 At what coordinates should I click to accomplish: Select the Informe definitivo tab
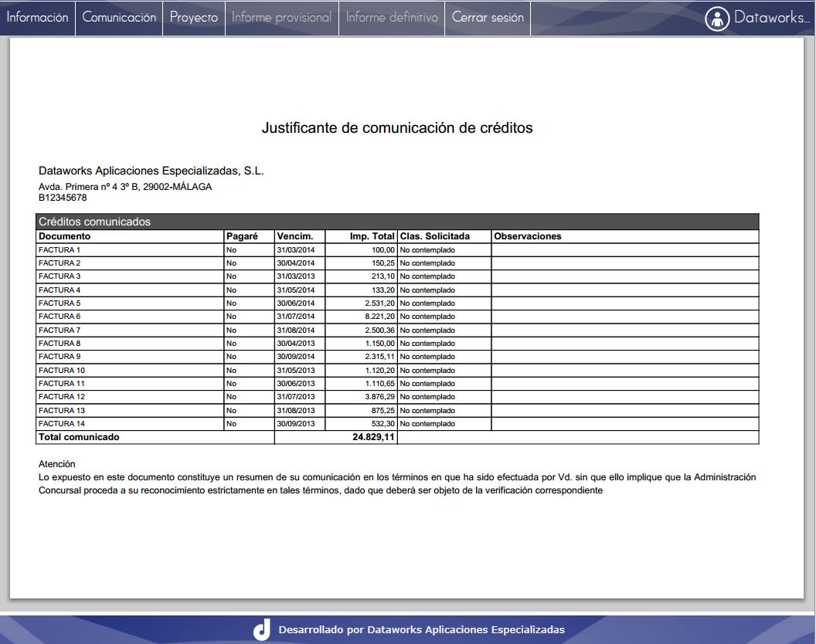392,18
